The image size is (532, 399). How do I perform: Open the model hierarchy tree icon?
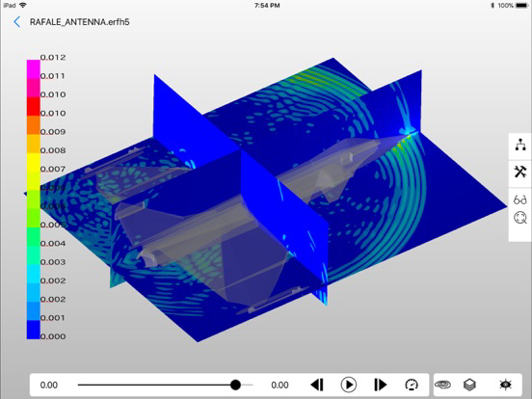520,145
